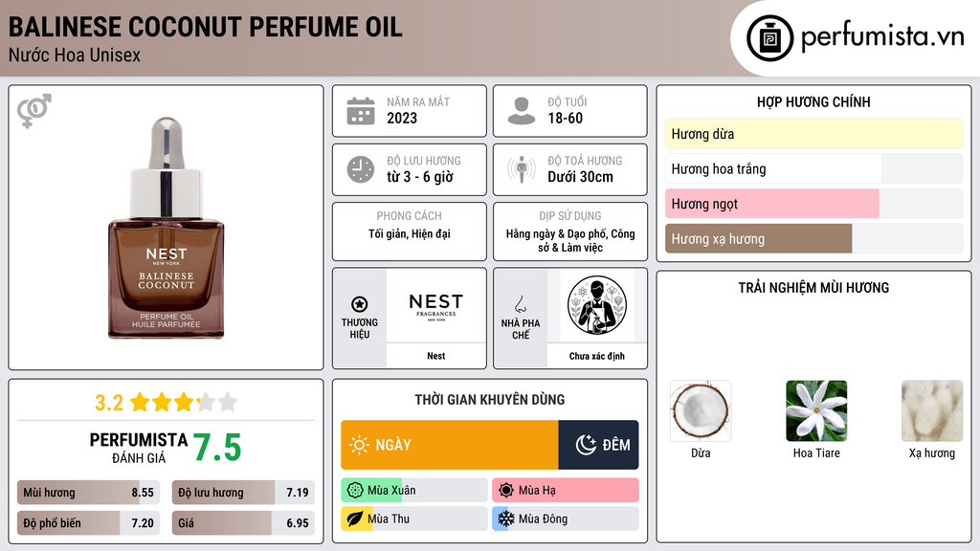The width and height of the screenshot is (980, 551).
Task: Click the Mùa Hạ season label
Action: click(537, 491)
